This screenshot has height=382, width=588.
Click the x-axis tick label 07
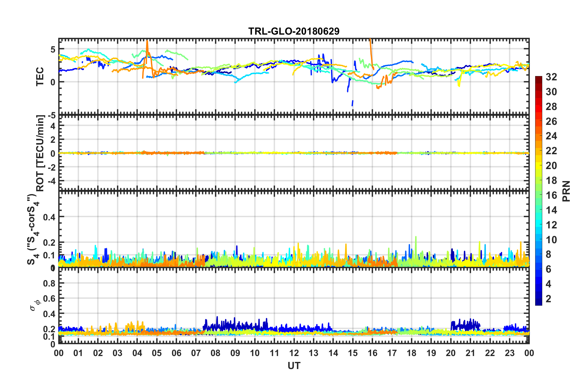(196, 353)
